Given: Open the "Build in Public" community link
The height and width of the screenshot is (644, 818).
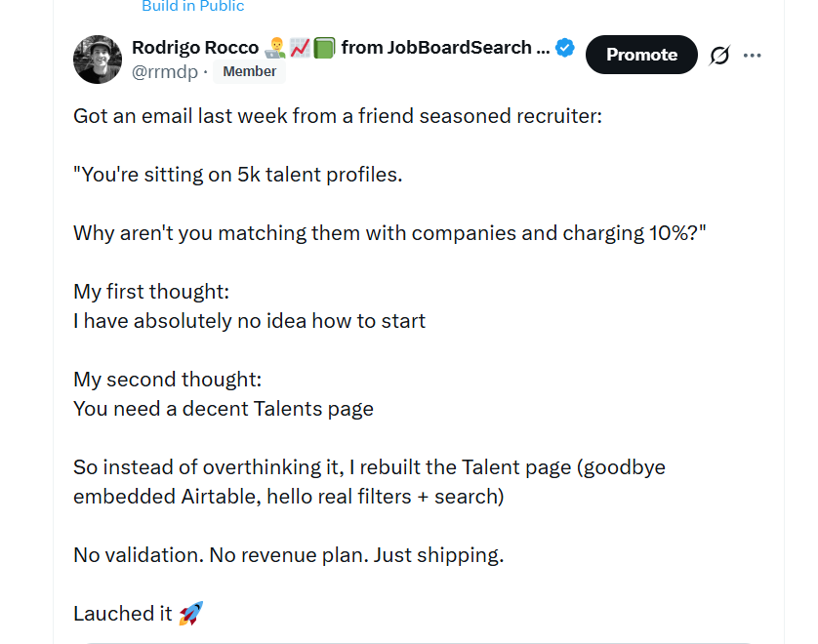Looking at the screenshot, I should (192, 6).
